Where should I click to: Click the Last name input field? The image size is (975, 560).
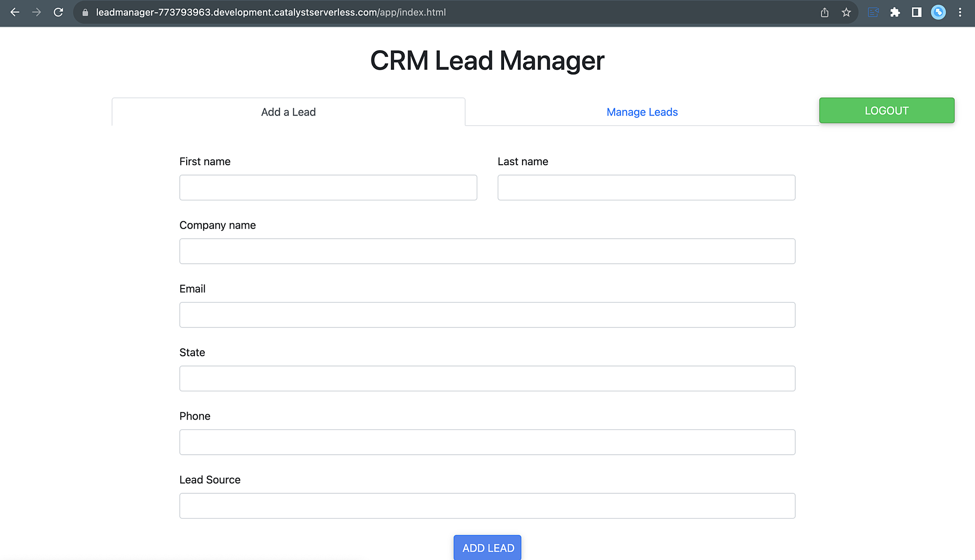tap(646, 187)
